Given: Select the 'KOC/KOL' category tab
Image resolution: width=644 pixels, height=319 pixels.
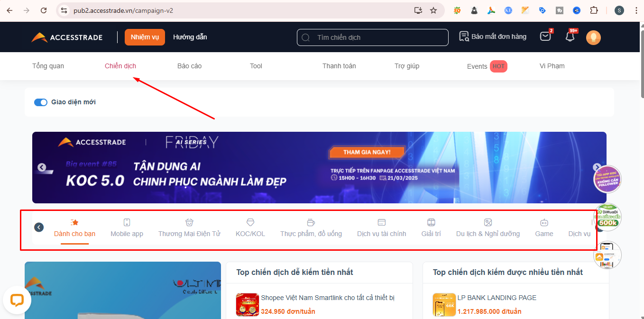Looking at the screenshot, I should [250, 228].
